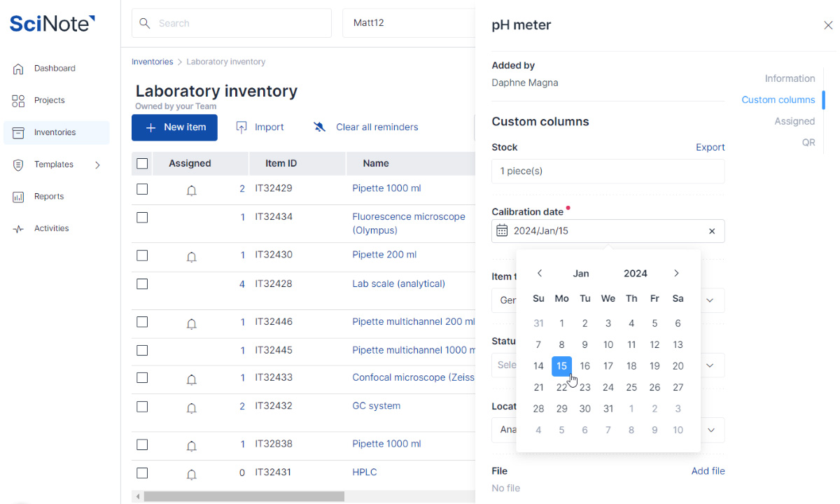Open the year 2024 selector in calendar

[636, 274]
